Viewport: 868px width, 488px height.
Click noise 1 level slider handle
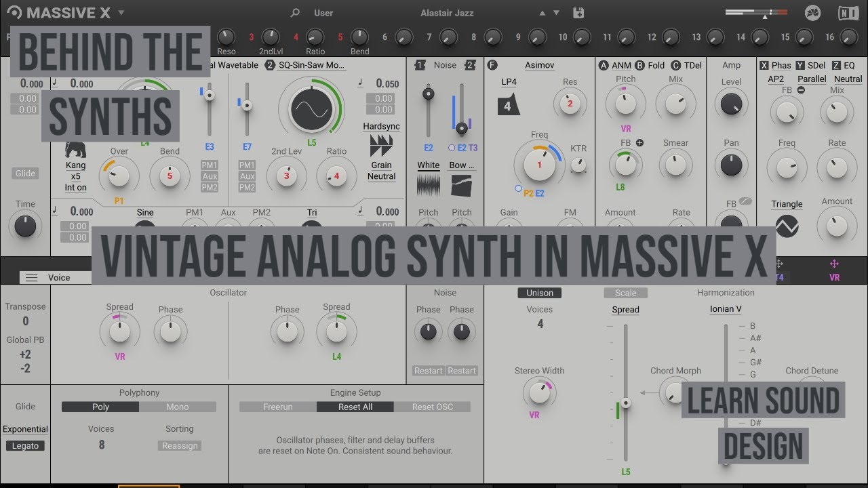point(428,94)
